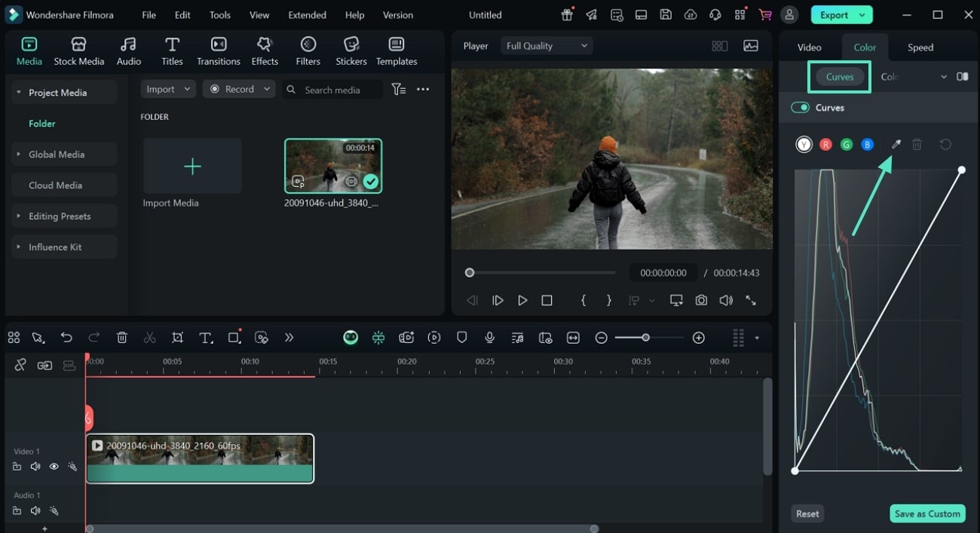980x533 pixels.
Task: Click the fullscreen expand icon in player
Action: point(751,300)
